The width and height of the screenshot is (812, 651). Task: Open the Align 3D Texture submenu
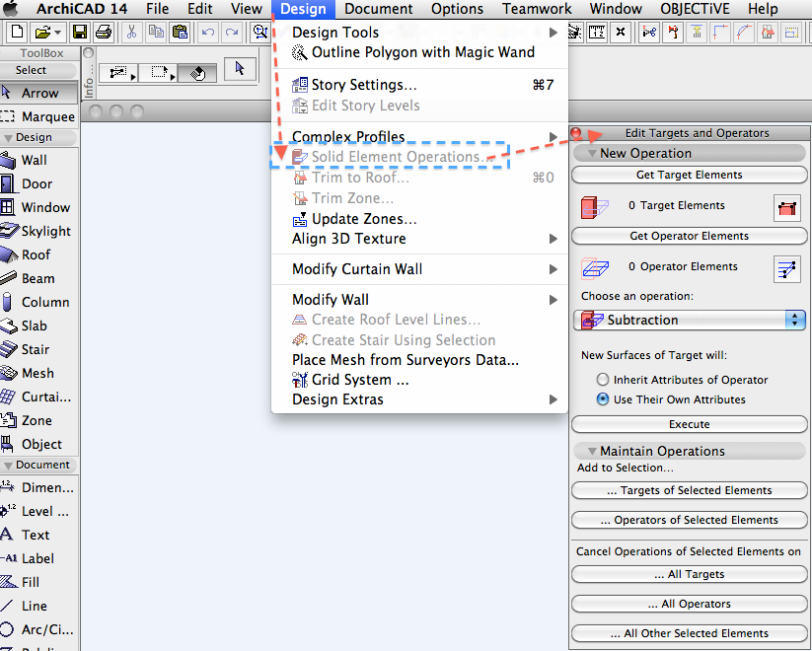[x=419, y=239]
